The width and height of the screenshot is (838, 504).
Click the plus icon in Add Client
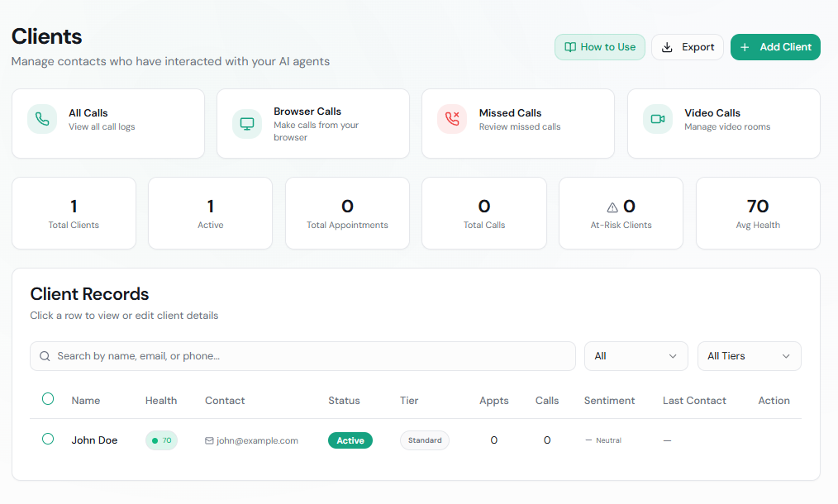745,47
